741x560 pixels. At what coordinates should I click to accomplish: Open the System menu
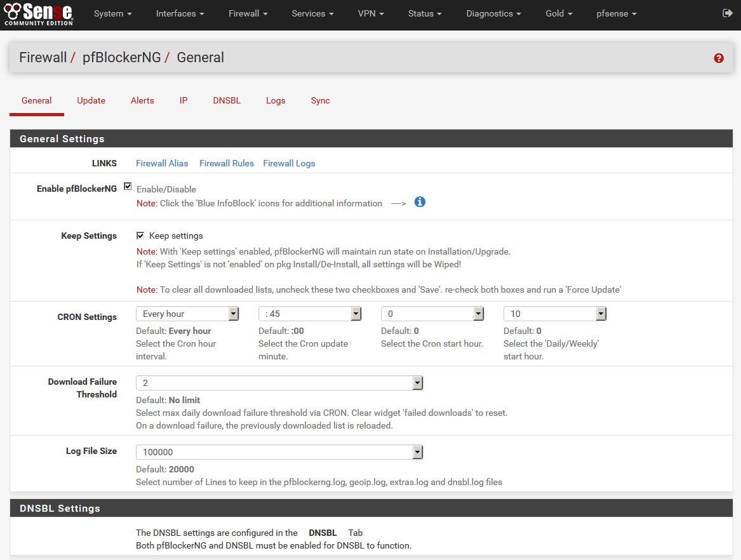click(112, 14)
